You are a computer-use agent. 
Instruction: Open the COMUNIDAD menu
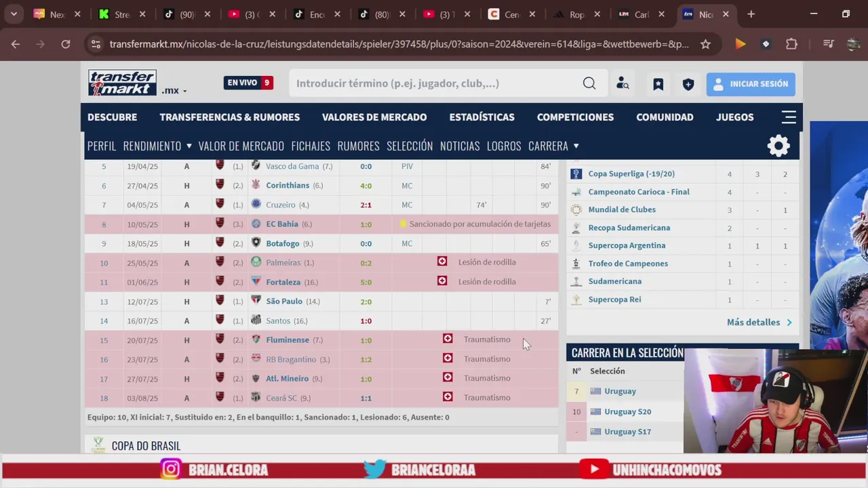click(x=665, y=117)
